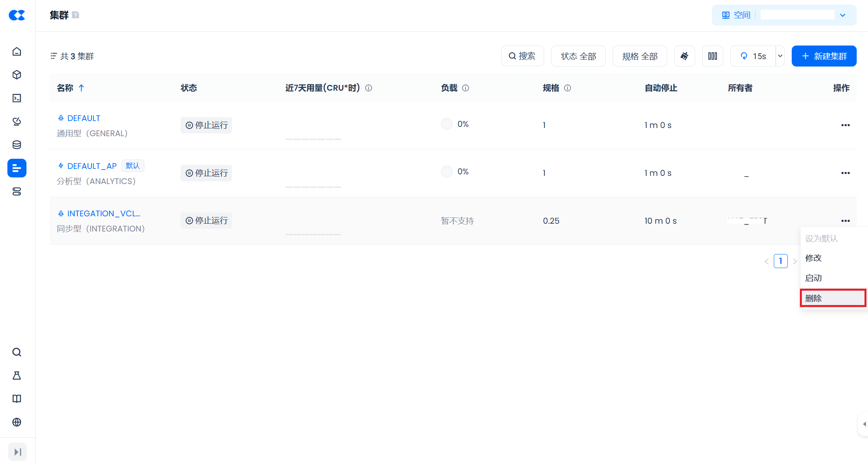Select 启动 from the context menu

pyautogui.click(x=814, y=278)
